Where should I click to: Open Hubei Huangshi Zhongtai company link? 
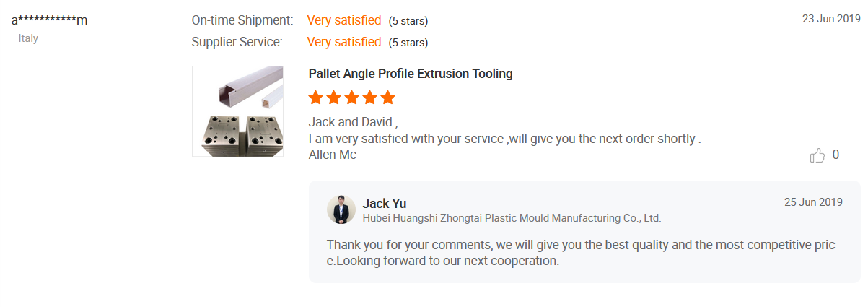tap(512, 217)
